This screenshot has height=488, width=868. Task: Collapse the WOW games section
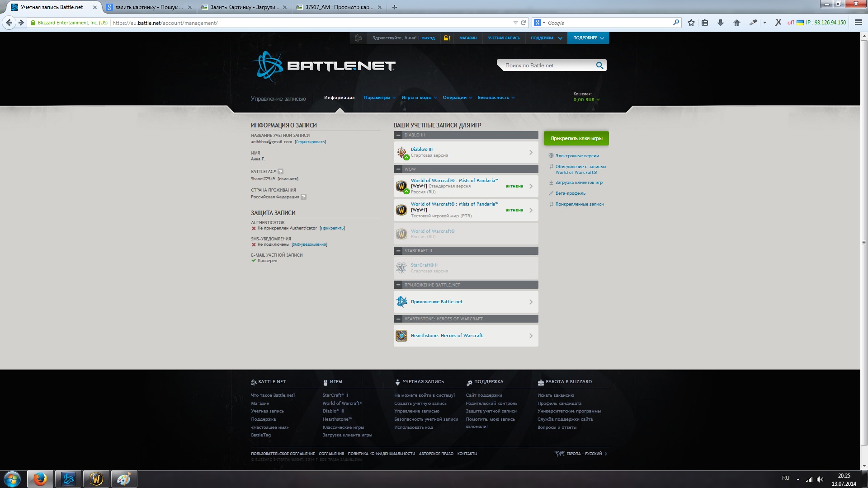click(398, 169)
